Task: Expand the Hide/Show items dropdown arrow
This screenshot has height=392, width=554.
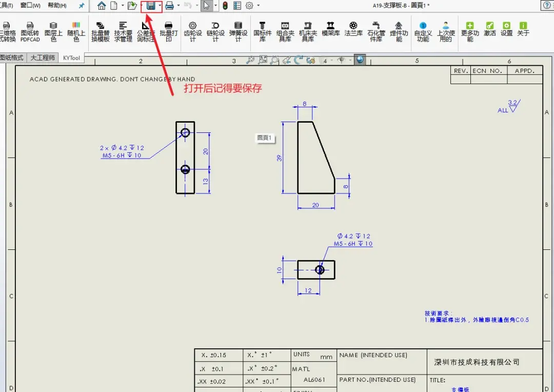Action: pyautogui.click(x=350, y=61)
